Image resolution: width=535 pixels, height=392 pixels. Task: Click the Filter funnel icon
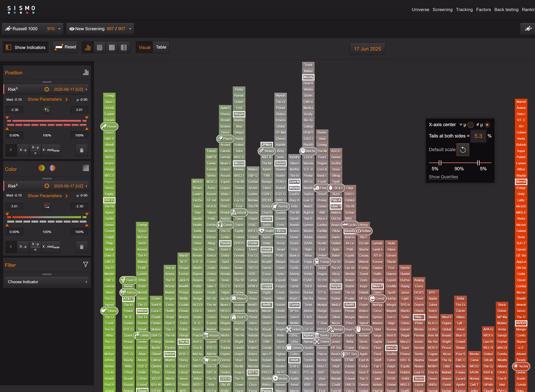coord(86,264)
